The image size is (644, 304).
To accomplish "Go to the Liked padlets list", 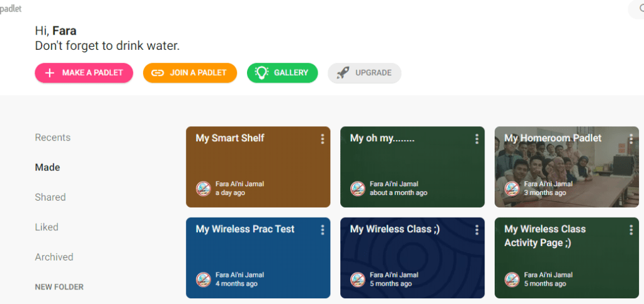I will click(x=47, y=227).
